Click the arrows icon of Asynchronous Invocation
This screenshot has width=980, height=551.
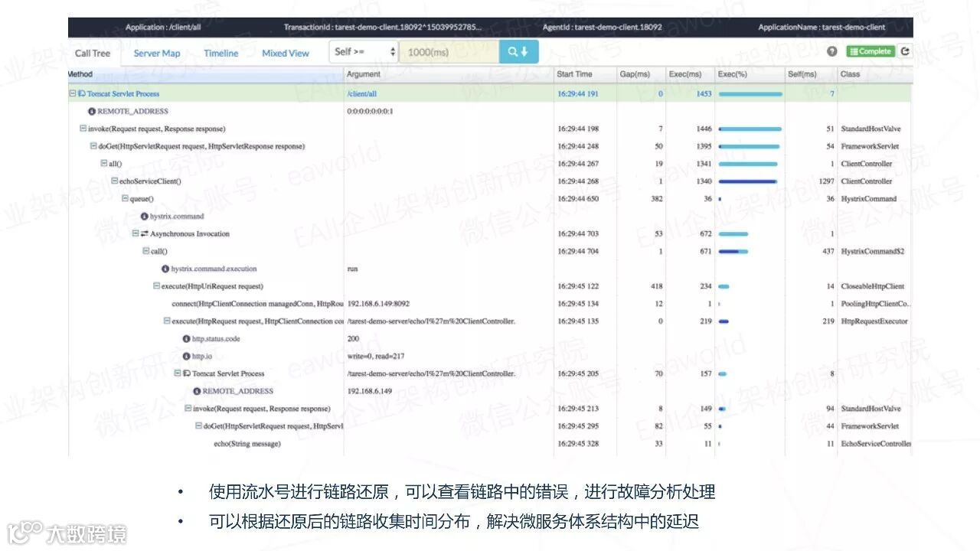pyautogui.click(x=144, y=233)
